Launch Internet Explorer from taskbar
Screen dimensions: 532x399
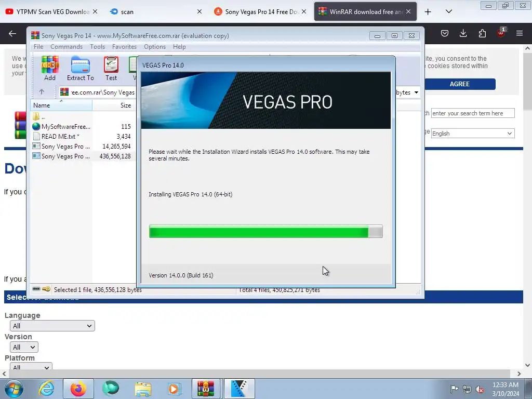46,389
